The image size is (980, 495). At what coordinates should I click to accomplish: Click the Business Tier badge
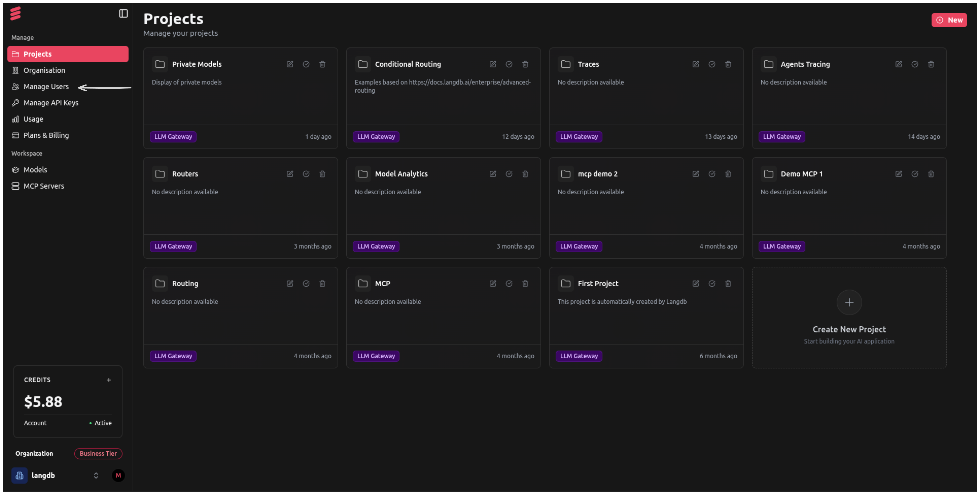[x=98, y=453]
